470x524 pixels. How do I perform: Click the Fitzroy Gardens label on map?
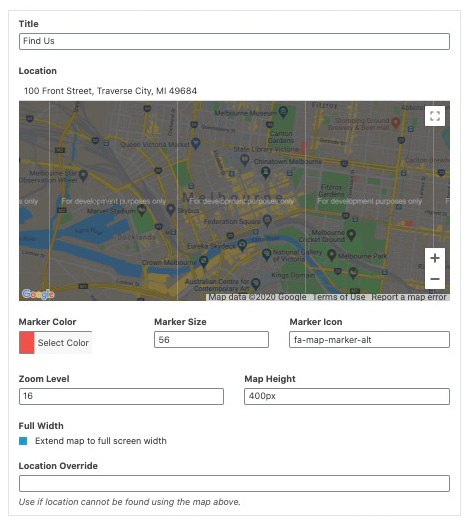coord(331,190)
